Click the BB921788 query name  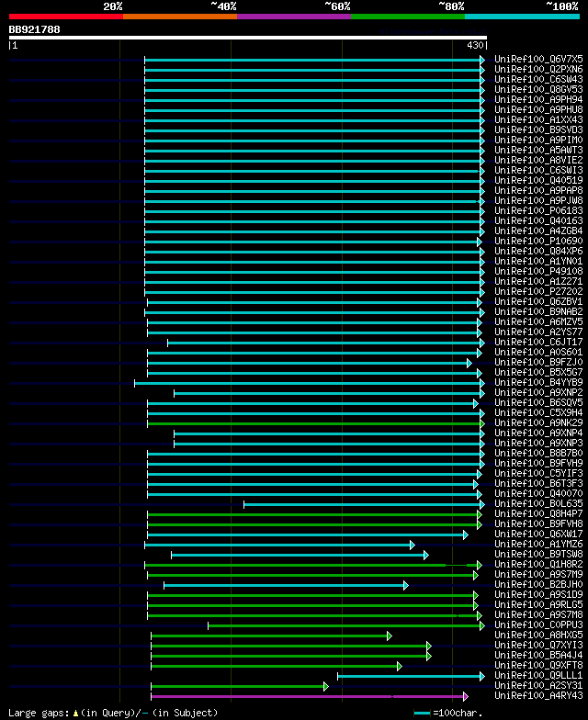[x=35, y=29]
